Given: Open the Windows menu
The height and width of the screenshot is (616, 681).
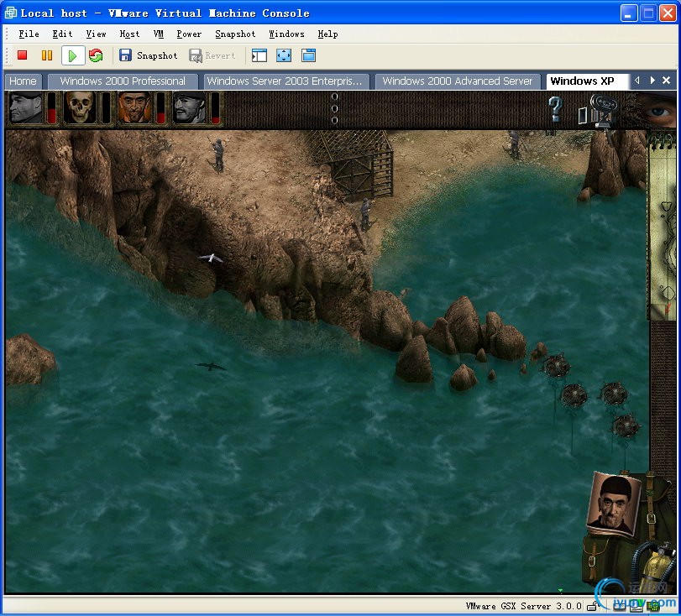Looking at the screenshot, I should pyautogui.click(x=286, y=34).
